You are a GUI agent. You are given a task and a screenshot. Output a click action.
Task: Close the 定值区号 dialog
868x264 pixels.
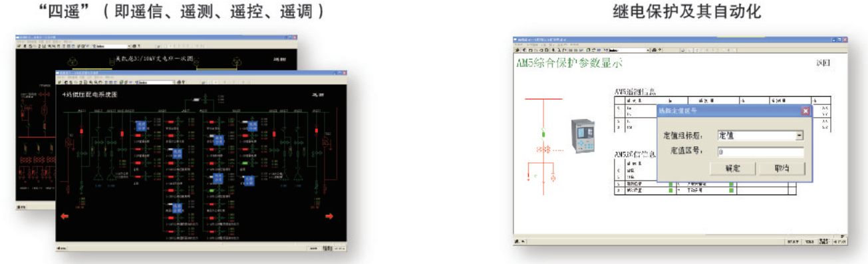tap(805, 111)
